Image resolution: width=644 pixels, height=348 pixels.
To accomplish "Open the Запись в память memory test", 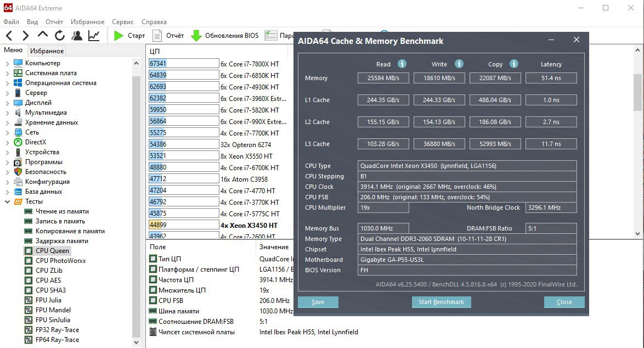I will click(x=60, y=221).
